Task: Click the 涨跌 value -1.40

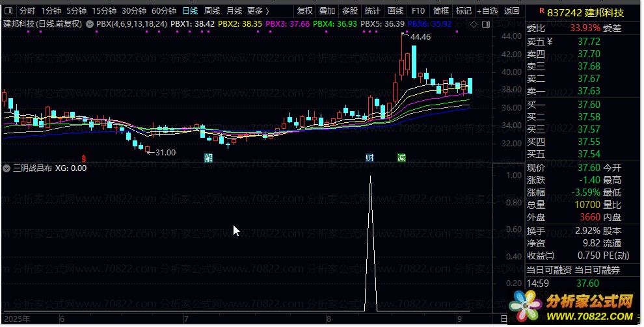Action: click(589, 180)
